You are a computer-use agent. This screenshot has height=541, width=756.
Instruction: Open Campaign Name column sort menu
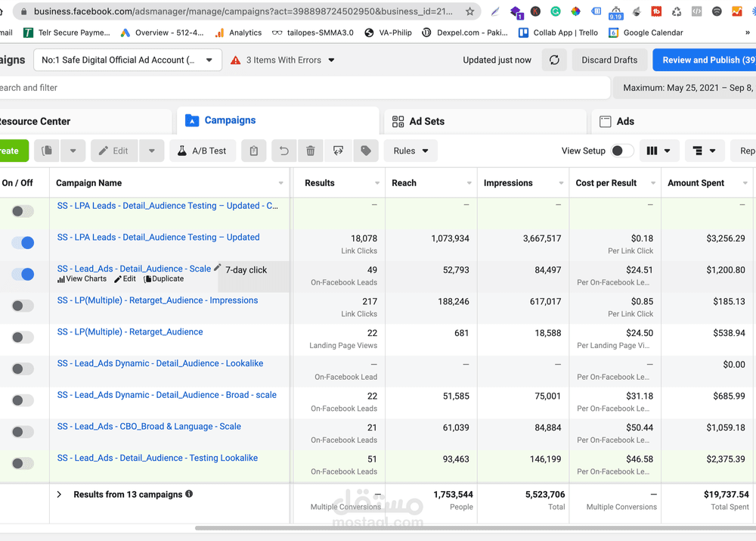pyautogui.click(x=280, y=183)
